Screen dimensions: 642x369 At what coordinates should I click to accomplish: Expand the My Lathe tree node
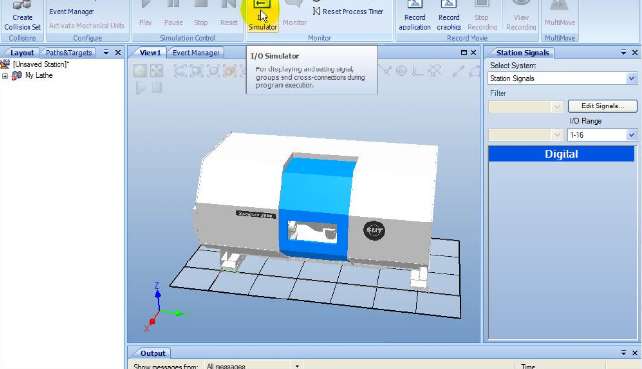pyautogui.click(x=5, y=76)
